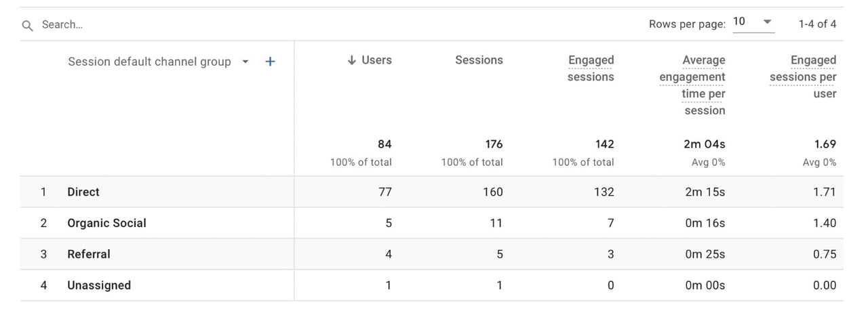Click the search magnifier icon
This screenshot has width=868, height=317.
(x=27, y=25)
